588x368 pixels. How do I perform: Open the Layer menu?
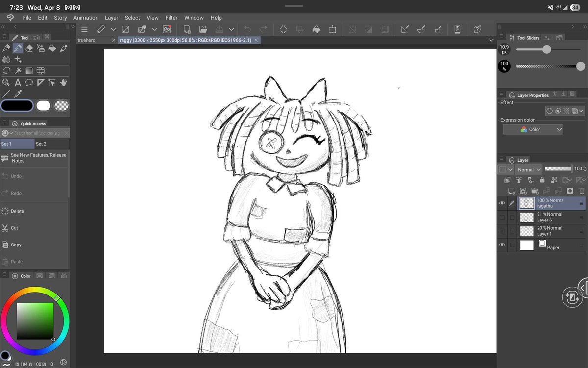coord(111,18)
